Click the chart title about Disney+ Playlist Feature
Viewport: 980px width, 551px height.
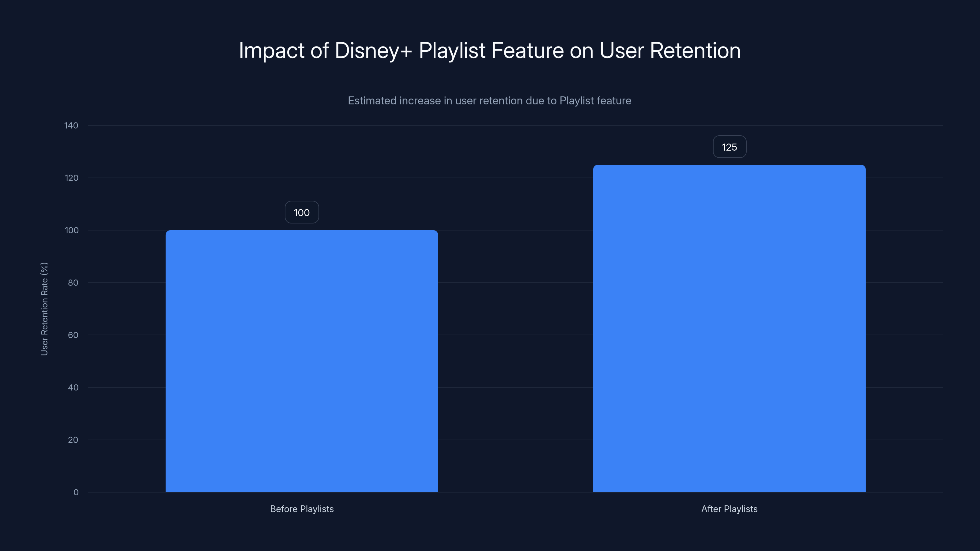[x=490, y=51]
